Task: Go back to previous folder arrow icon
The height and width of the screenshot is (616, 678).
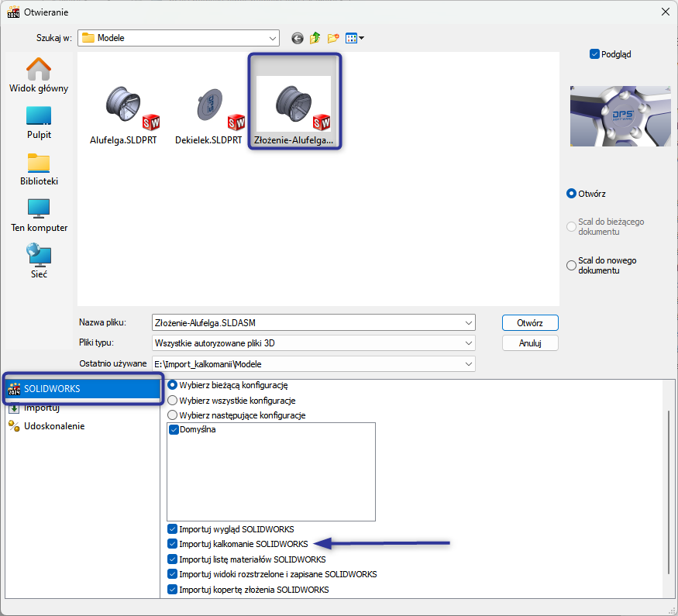Action: click(x=297, y=38)
